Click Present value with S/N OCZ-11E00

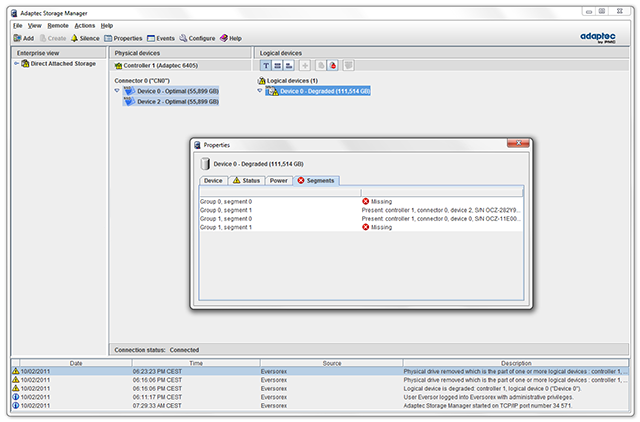(441, 219)
